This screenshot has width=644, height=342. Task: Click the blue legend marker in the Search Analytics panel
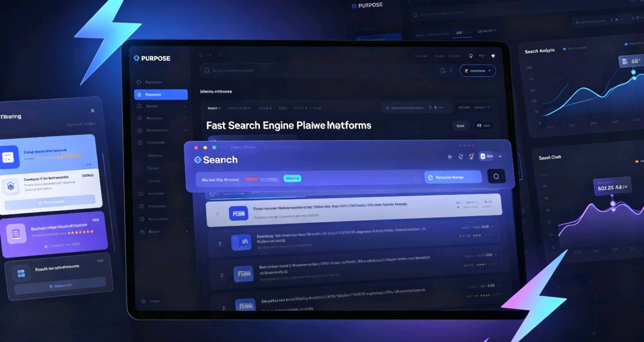[564, 48]
